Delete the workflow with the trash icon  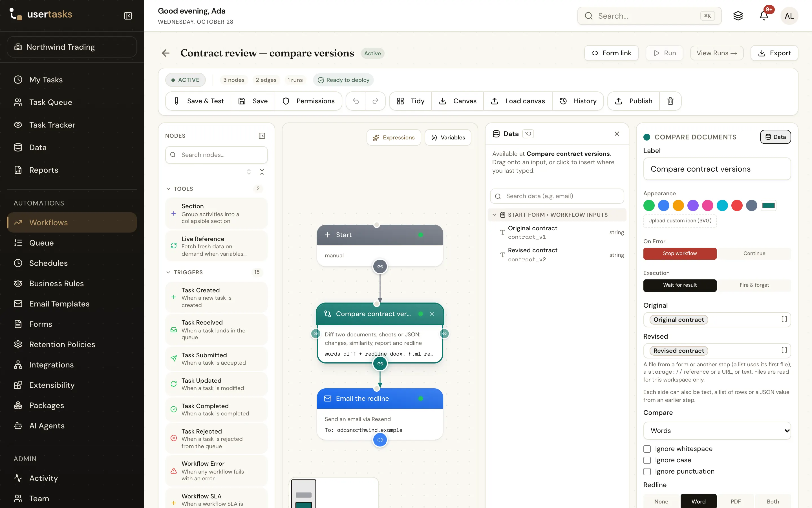point(670,101)
